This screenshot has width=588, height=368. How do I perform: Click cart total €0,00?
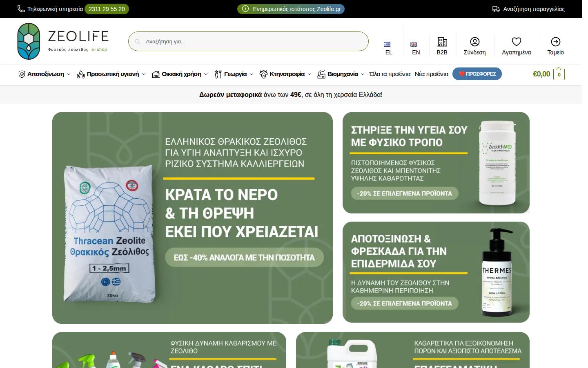pyautogui.click(x=541, y=74)
